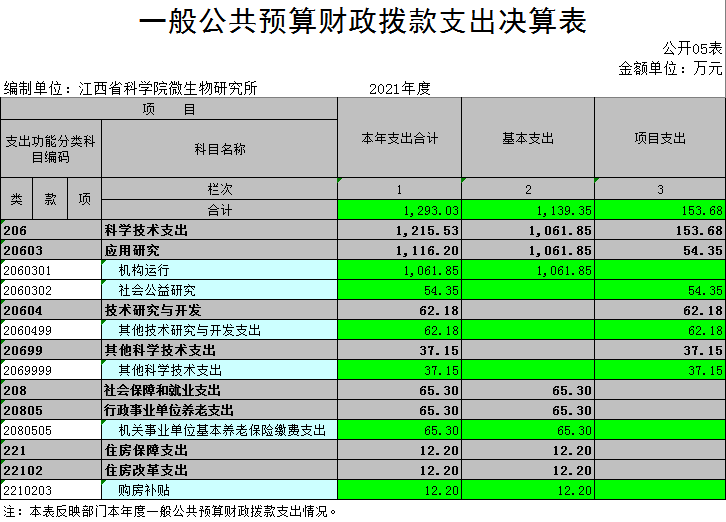Viewport: 726px width, 522px height.
Task: Select the 住房改革支出 cell
Action: pos(219,470)
